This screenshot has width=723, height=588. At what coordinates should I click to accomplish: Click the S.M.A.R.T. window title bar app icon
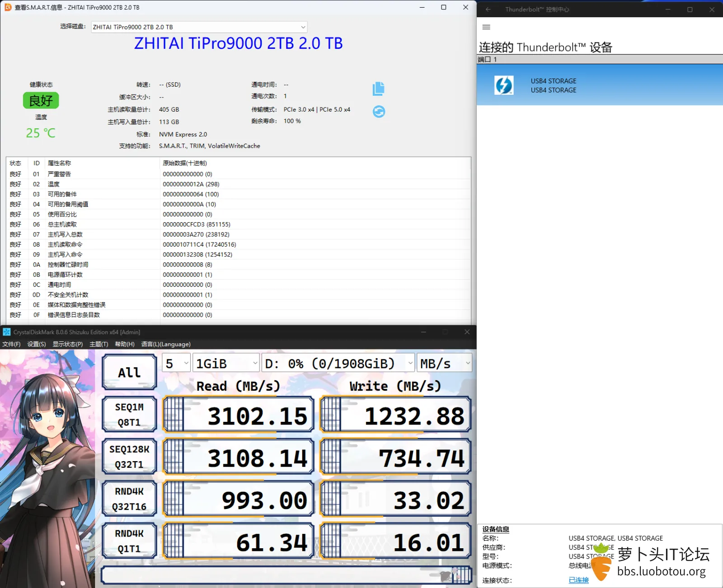tap(8, 7)
